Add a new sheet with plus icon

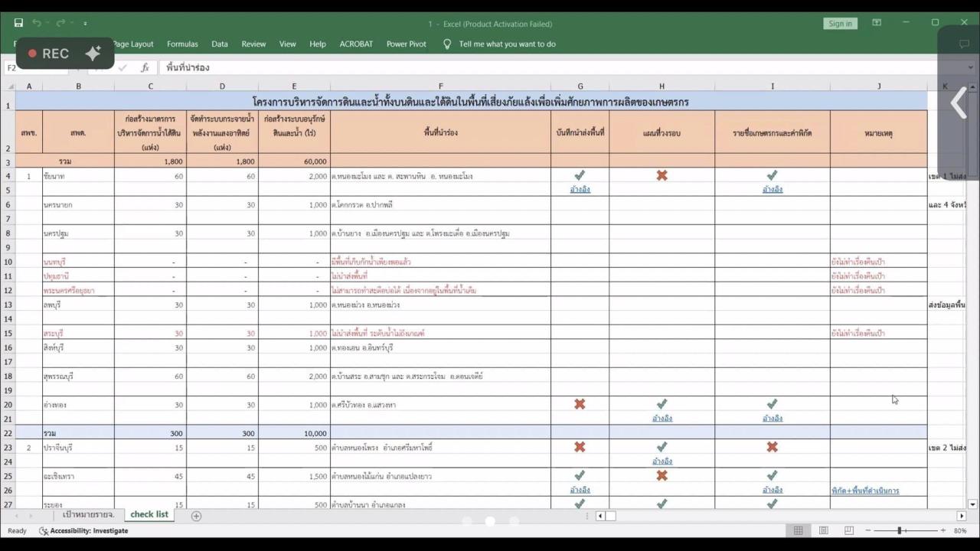pos(196,516)
